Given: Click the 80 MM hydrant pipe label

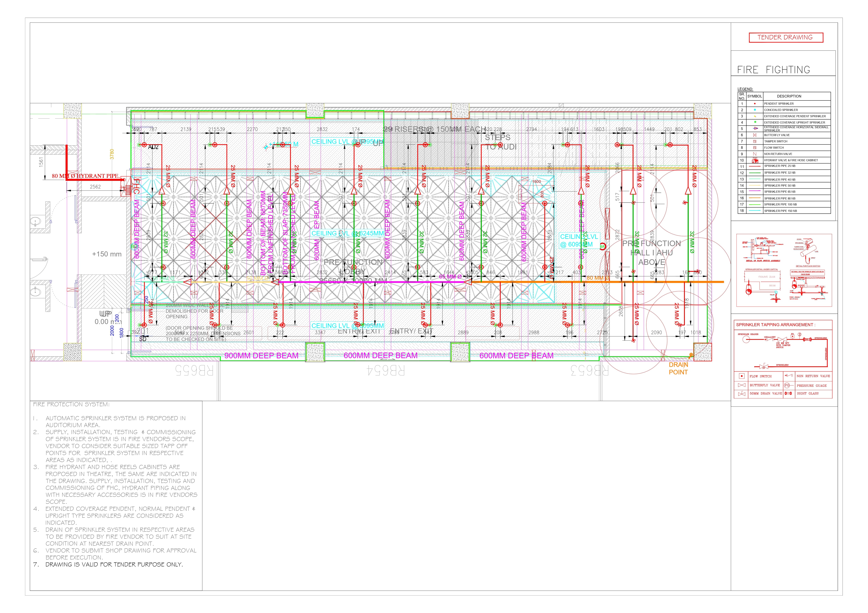Looking at the screenshot, I should click(x=86, y=176).
